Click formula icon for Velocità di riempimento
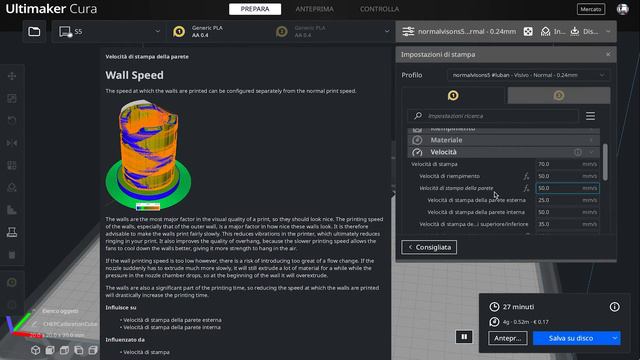Viewport: 640px width, 360px height. 526,176
